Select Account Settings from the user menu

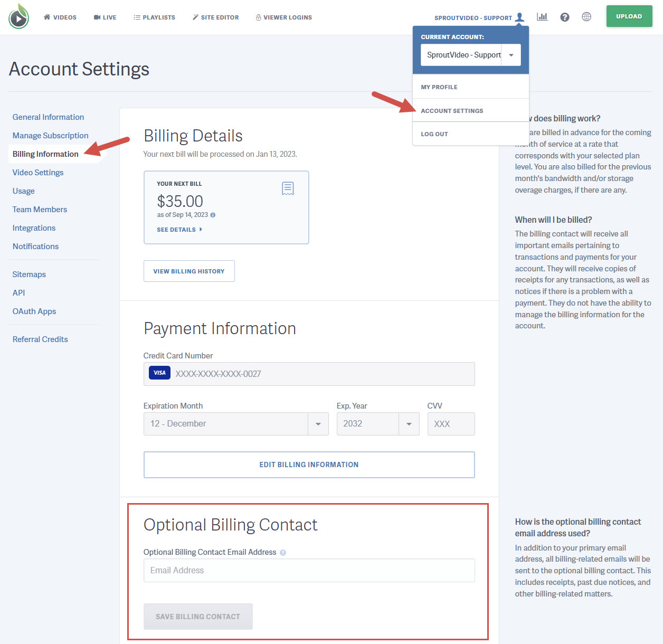(452, 110)
